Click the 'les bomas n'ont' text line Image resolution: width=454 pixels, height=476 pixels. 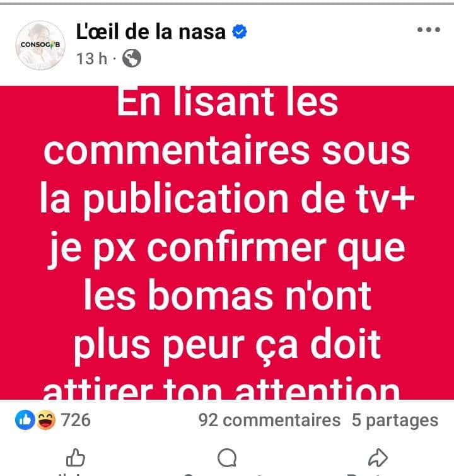[228, 296]
